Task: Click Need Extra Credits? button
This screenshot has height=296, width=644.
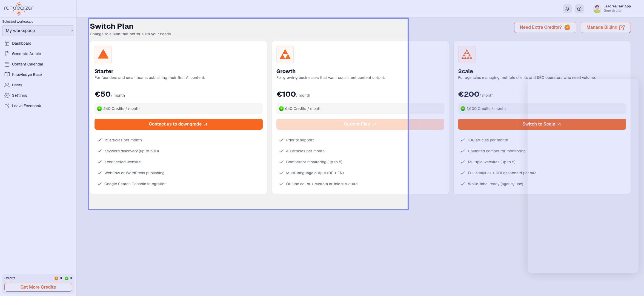Action: [545, 27]
